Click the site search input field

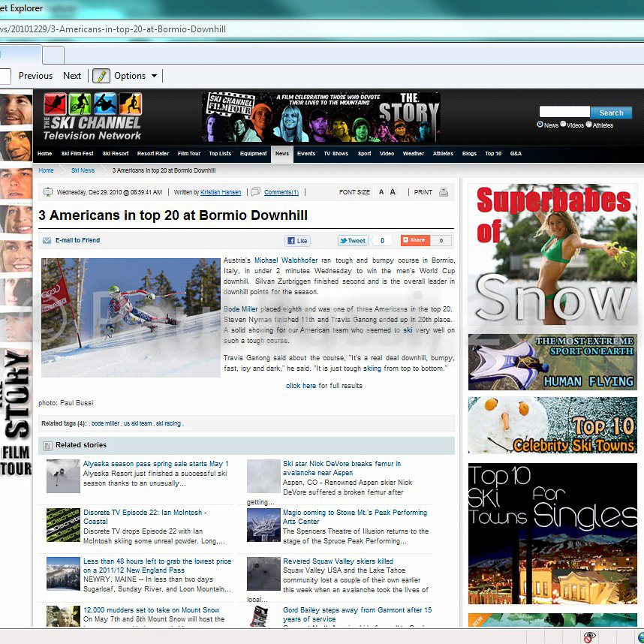tap(564, 112)
